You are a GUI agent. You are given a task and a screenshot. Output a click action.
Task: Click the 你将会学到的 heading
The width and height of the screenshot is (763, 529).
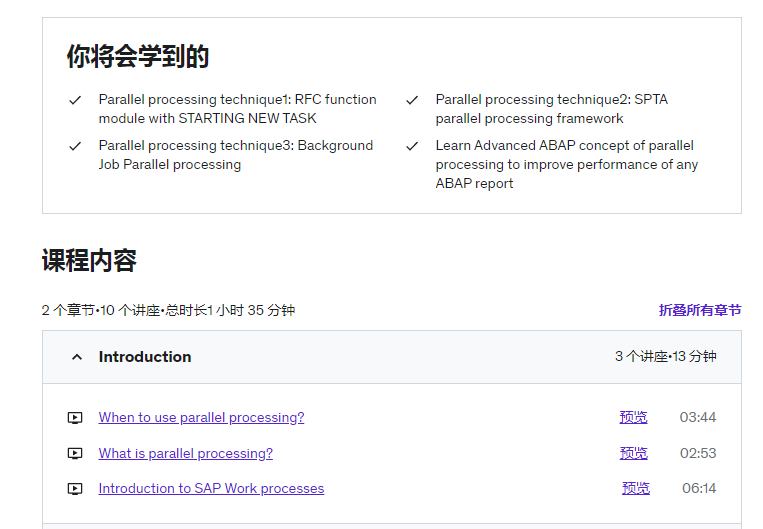138,56
